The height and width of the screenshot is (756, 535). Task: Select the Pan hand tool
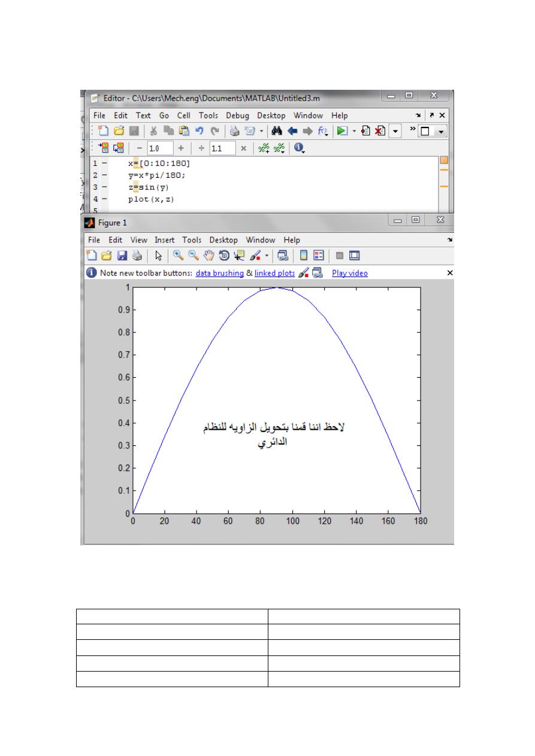click(209, 256)
